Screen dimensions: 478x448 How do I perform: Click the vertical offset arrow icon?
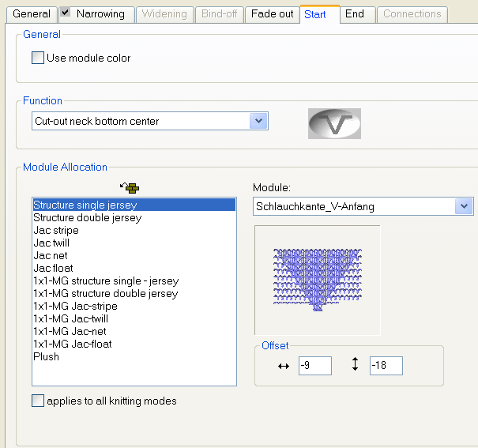coord(356,365)
